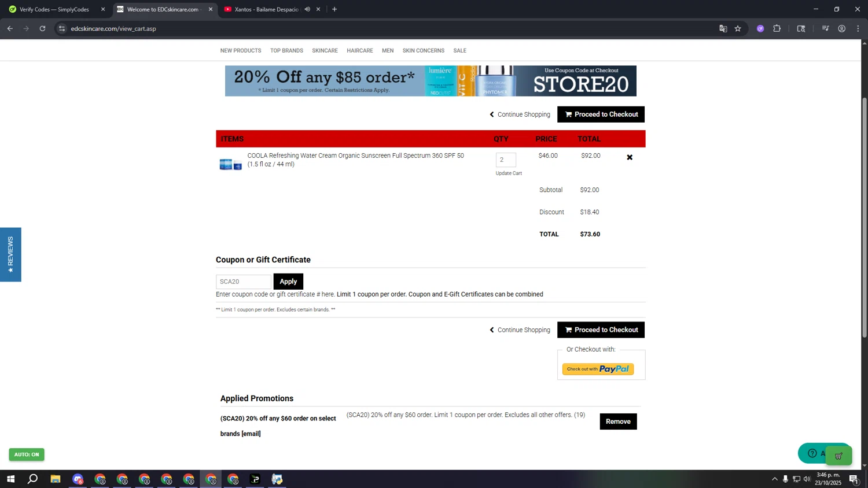868x488 pixels.
Task: Open the Chrome profile avatar icon
Action: coord(842,28)
